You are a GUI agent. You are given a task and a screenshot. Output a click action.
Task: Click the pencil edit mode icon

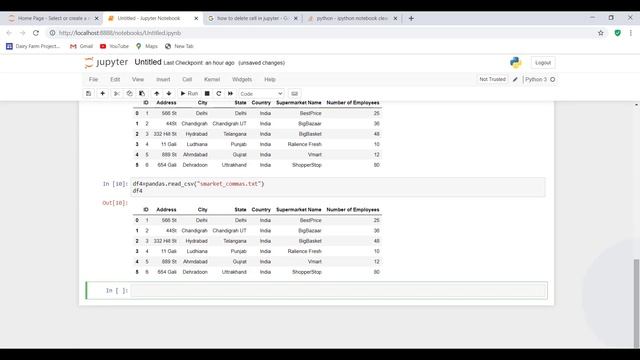[515, 80]
